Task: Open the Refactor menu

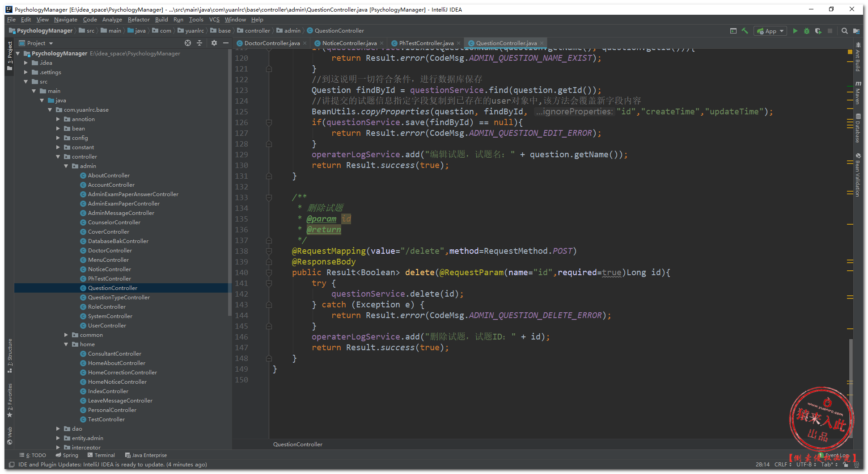Action: [x=138, y=20]
